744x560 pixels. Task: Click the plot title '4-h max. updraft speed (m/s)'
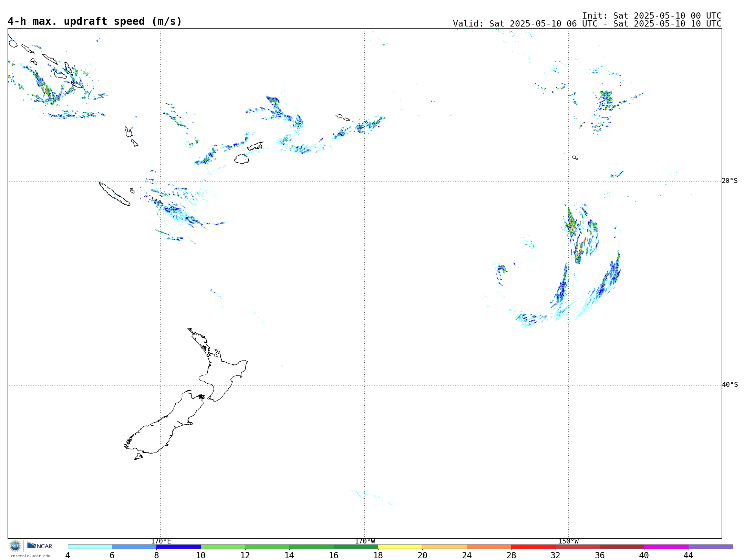pyautogui.click(x=95, y=22)
